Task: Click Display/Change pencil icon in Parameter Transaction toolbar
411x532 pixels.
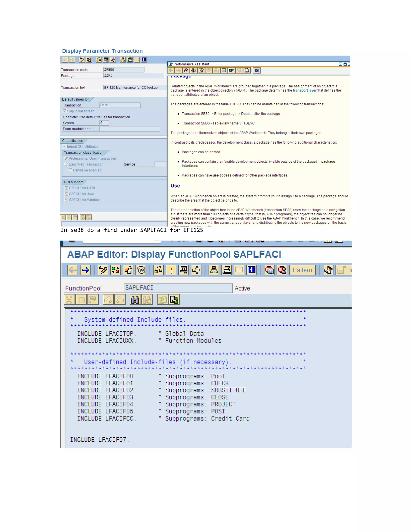Action: coord(82,60)
